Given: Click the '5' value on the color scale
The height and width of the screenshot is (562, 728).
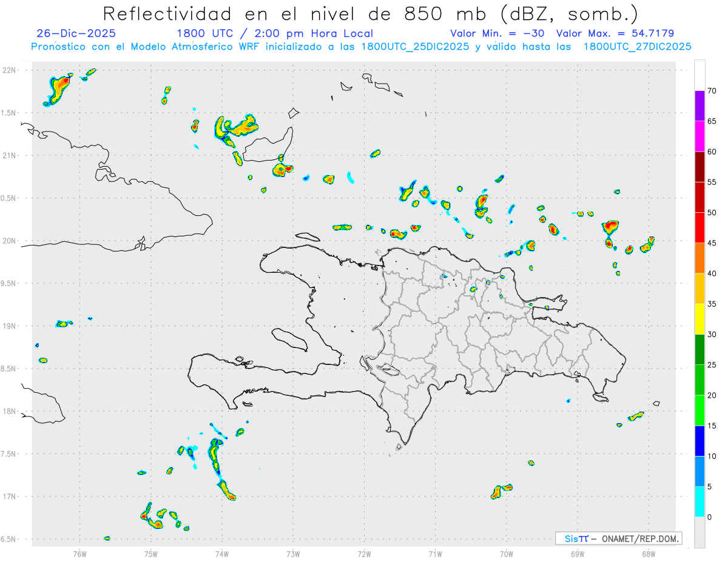Looking at the screenshot, I should pyautogui.click(x=710, y=487).
